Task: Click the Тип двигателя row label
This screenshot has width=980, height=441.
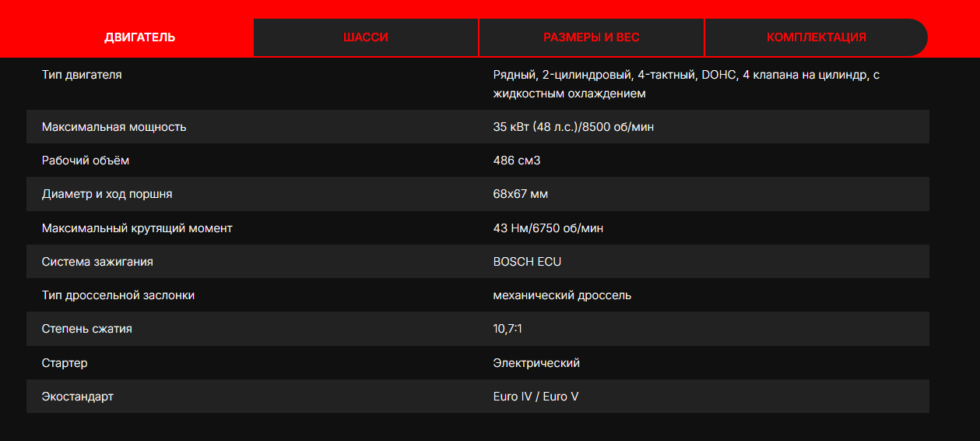Action: (82, 75)
